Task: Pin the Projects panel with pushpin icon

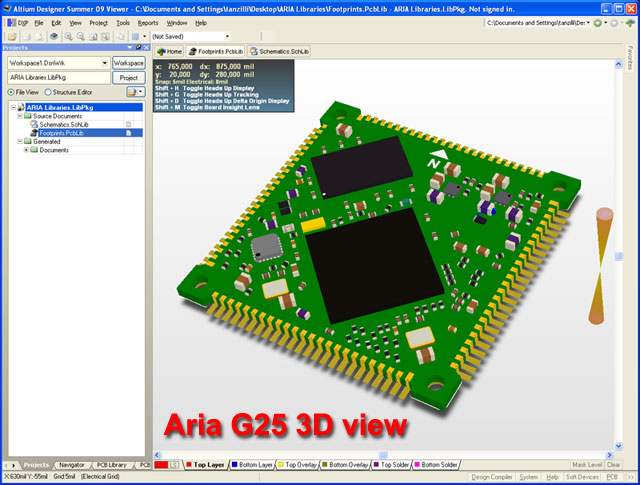Action: (x=138, y=47)
